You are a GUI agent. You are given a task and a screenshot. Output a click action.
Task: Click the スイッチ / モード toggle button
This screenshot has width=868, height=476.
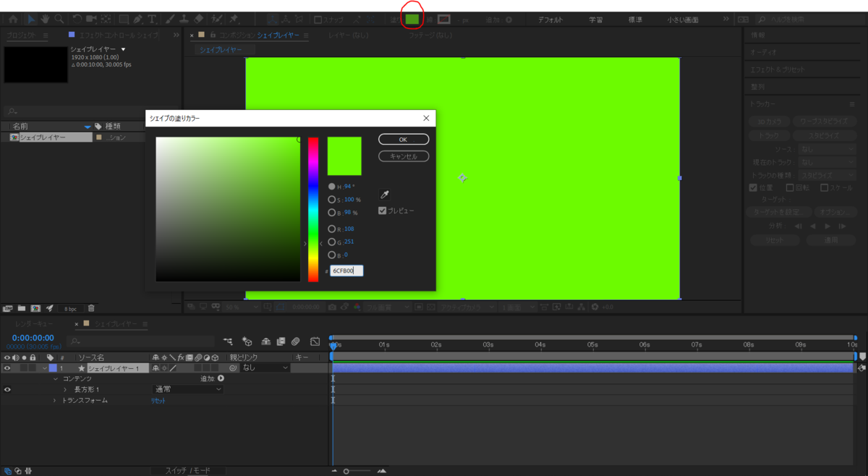tap(188, 470)
